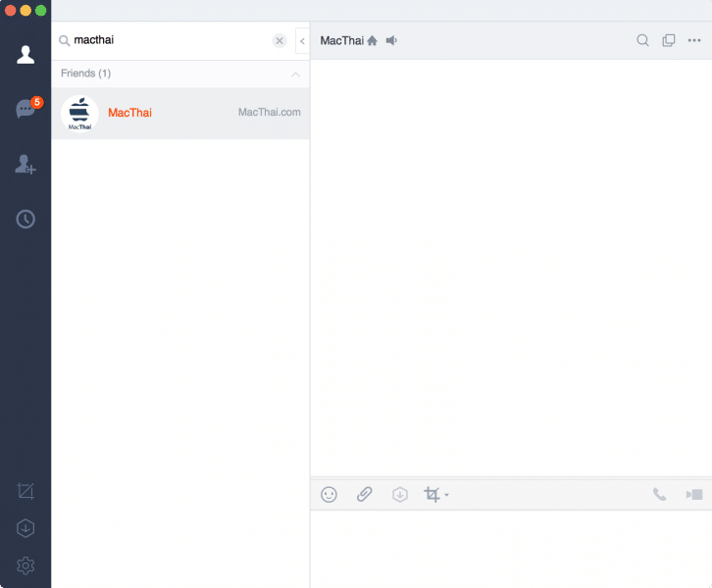This screenshot has width=712, height=588.
Task: Open chat in separate window icon
Action: (x=669, y=40)
